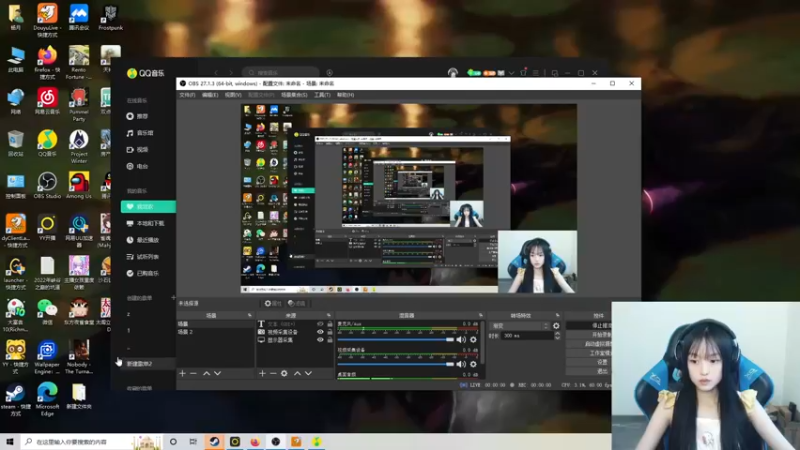Screen dimensions: 800x450
Task: Open 最近播放 in QQ音乐 sidebar
Action: 143,240
